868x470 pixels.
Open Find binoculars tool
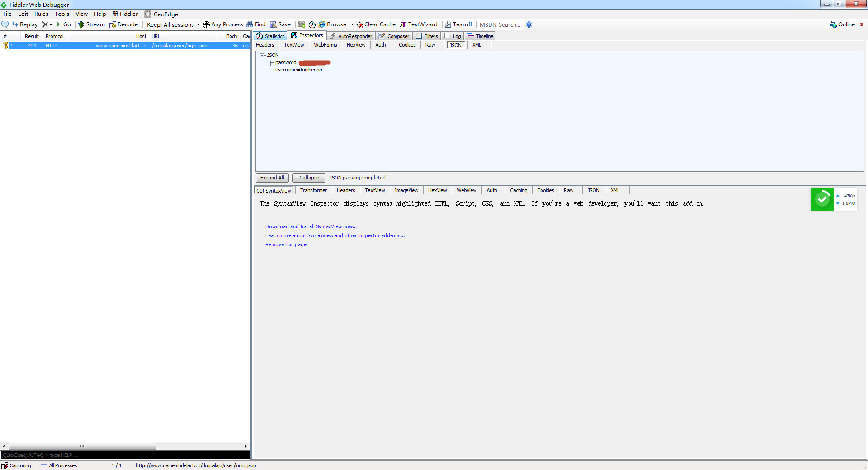point(256,24)
